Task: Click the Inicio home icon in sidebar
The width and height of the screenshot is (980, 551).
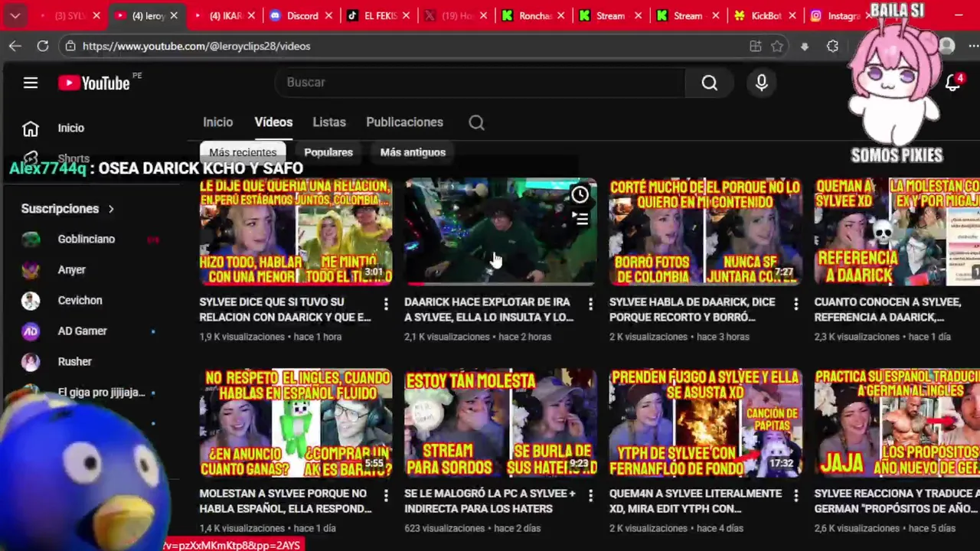Action: point(31,129)
